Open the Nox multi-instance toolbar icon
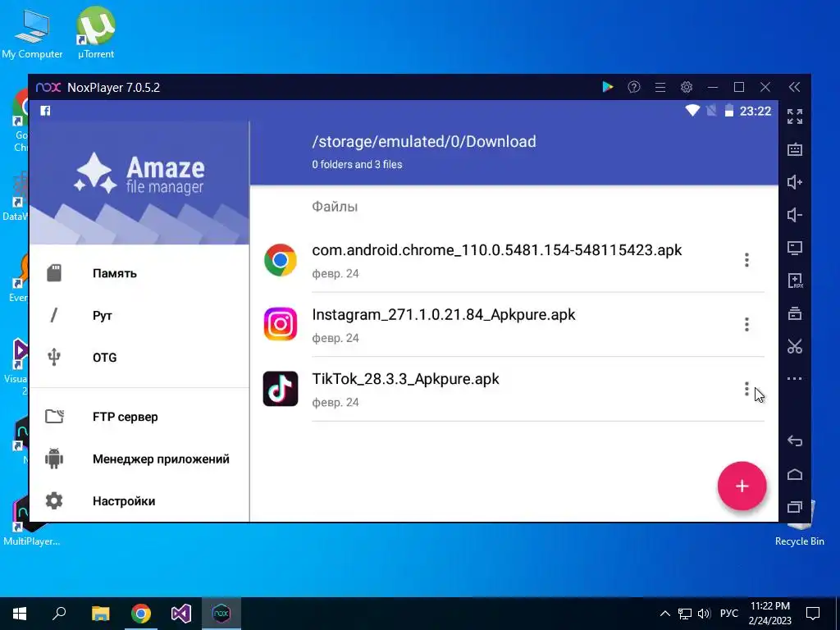840x630 pixels. click(794, 313)
